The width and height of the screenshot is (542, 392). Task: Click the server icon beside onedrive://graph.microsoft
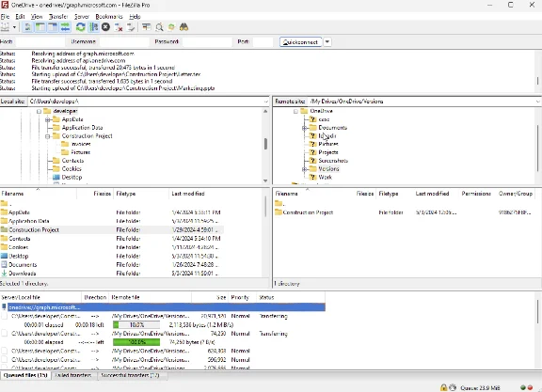point(4,307)
